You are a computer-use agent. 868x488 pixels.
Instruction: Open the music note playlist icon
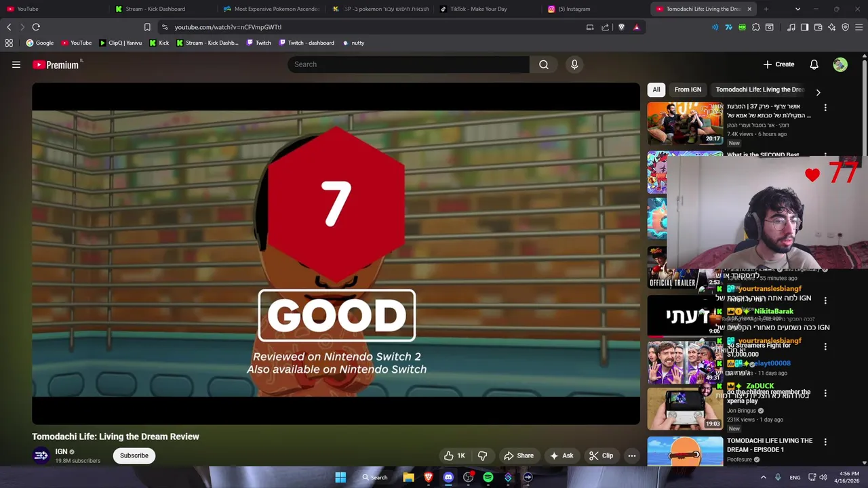click(x=791, y=27)
